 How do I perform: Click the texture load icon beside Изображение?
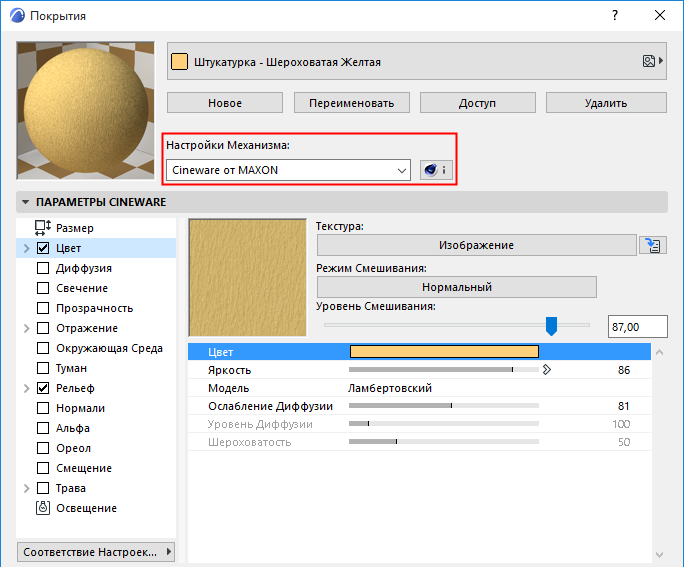653,245
